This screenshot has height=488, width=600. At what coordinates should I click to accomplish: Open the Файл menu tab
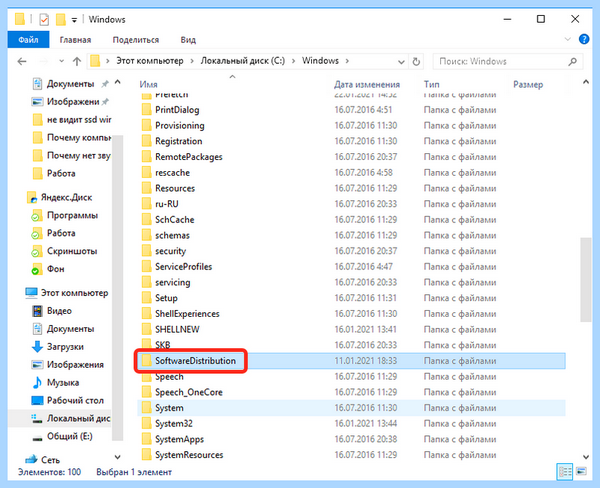(x=28, y=39)
